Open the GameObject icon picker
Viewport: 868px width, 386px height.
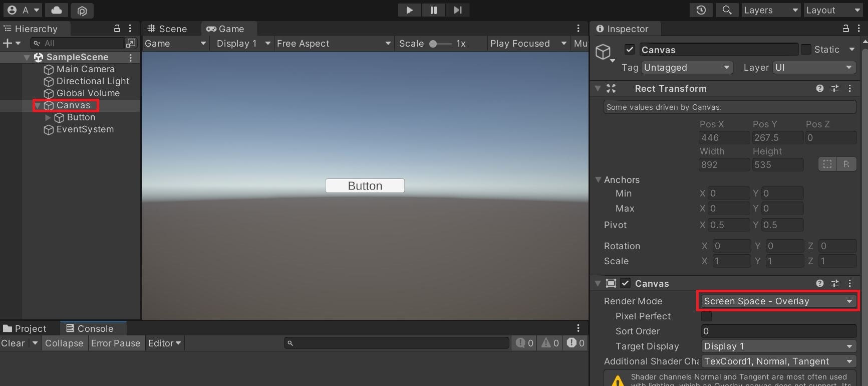coord(604,52)
